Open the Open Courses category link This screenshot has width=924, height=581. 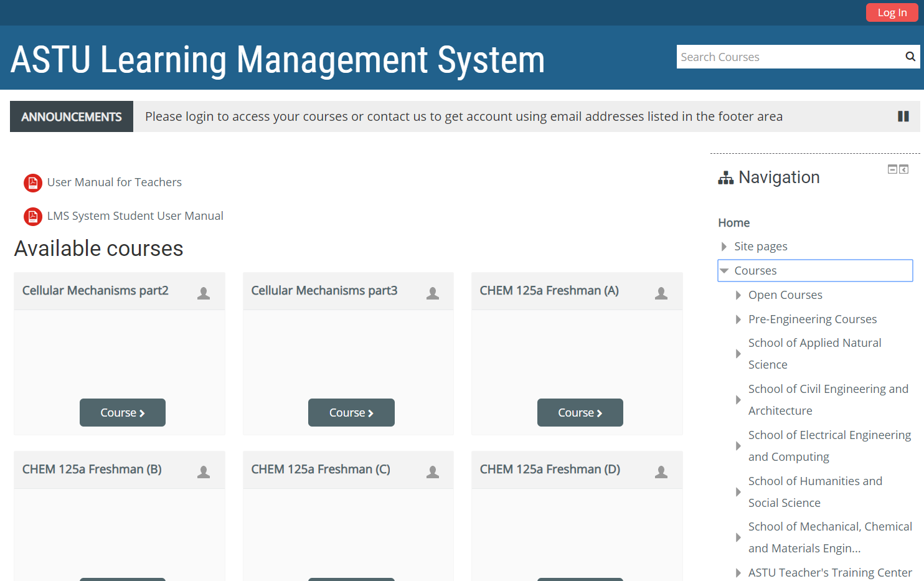click(785, 295)
